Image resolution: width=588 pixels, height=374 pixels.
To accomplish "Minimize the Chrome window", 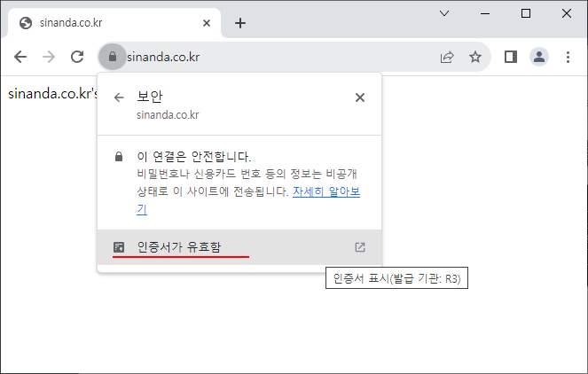I will [x=485, y=14].
